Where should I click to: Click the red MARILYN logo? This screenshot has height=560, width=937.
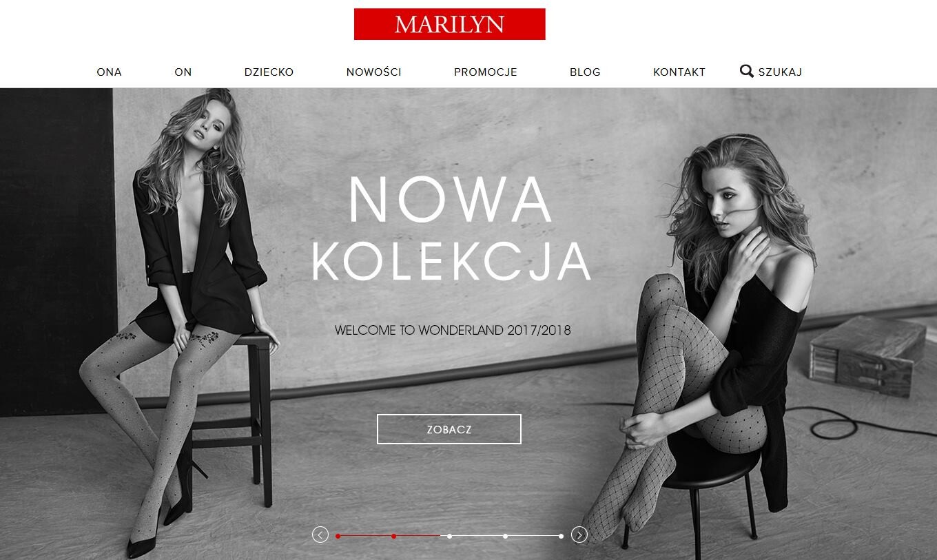click(449, 24)
